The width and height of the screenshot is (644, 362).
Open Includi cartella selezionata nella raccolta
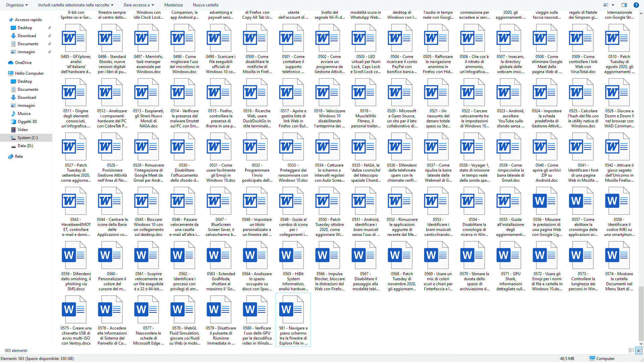click(75, 5)
